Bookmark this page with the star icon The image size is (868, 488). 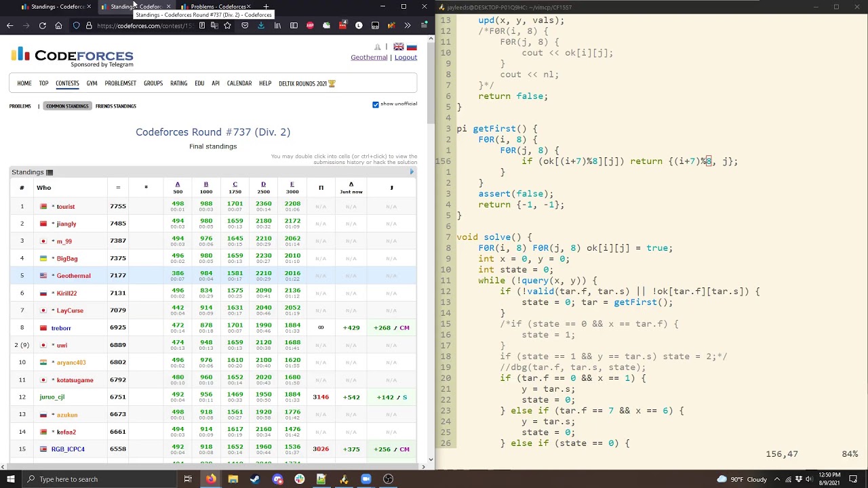[x=227, y=26]
